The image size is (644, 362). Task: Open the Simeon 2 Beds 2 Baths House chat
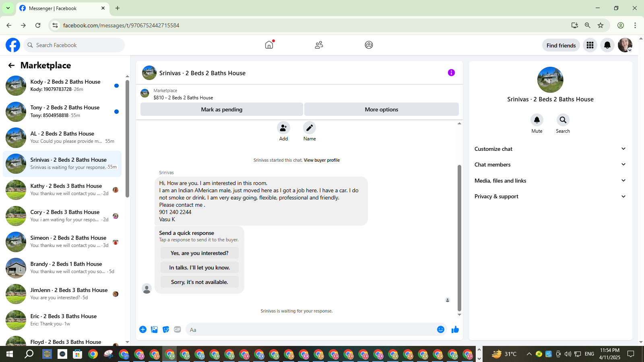click(x=62, y=242)
